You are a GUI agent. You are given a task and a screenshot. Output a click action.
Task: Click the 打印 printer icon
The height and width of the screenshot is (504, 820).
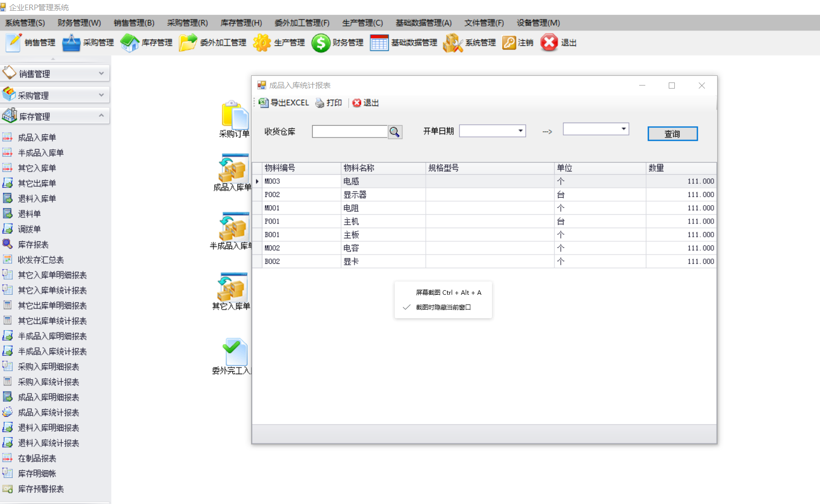pyautogui.click(x=329, y=103)
